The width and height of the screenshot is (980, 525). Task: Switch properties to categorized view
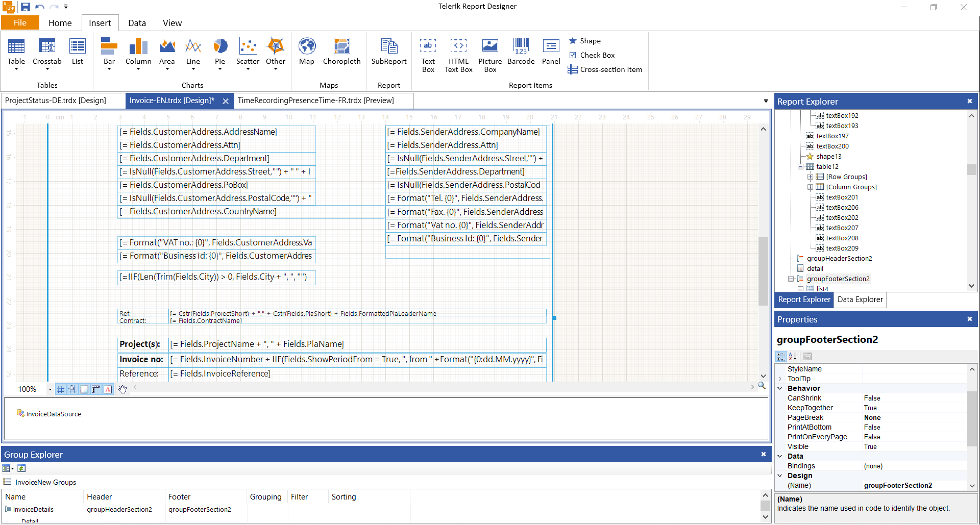781,357
